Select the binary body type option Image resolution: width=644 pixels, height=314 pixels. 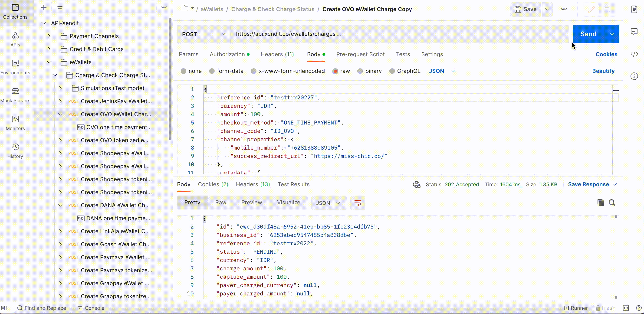[360, 71]
